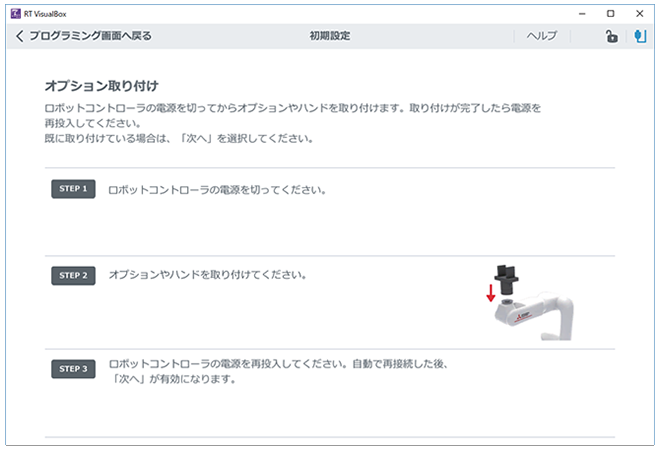Click text オプションやハンドを取り付けてください。
Screen dimensions: 660x450
pyautogui.click(x=208, y=275)
